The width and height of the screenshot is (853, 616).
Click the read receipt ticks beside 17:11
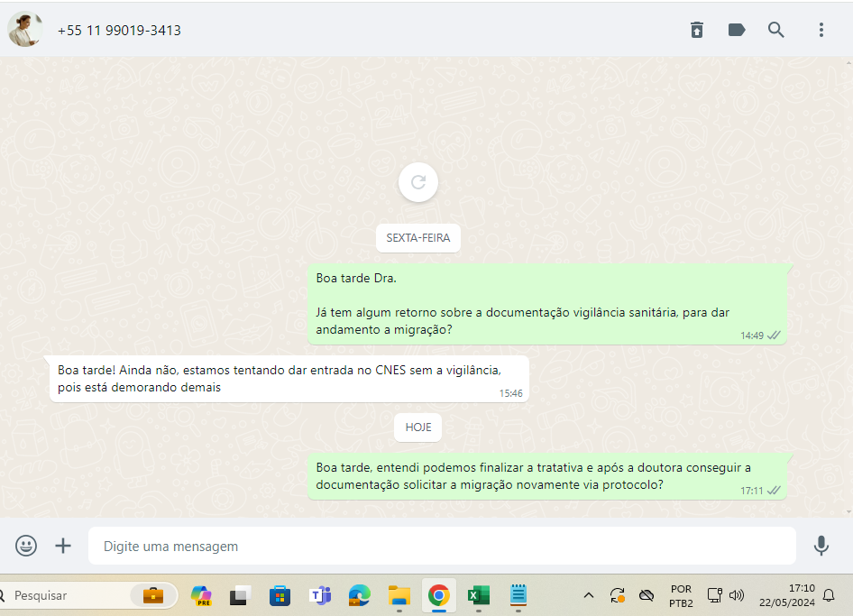tap(774, 491)
